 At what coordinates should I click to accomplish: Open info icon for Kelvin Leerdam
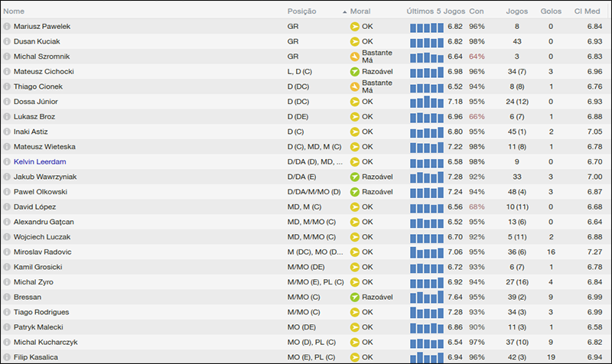pyautogui.click(x=8, y=162)
